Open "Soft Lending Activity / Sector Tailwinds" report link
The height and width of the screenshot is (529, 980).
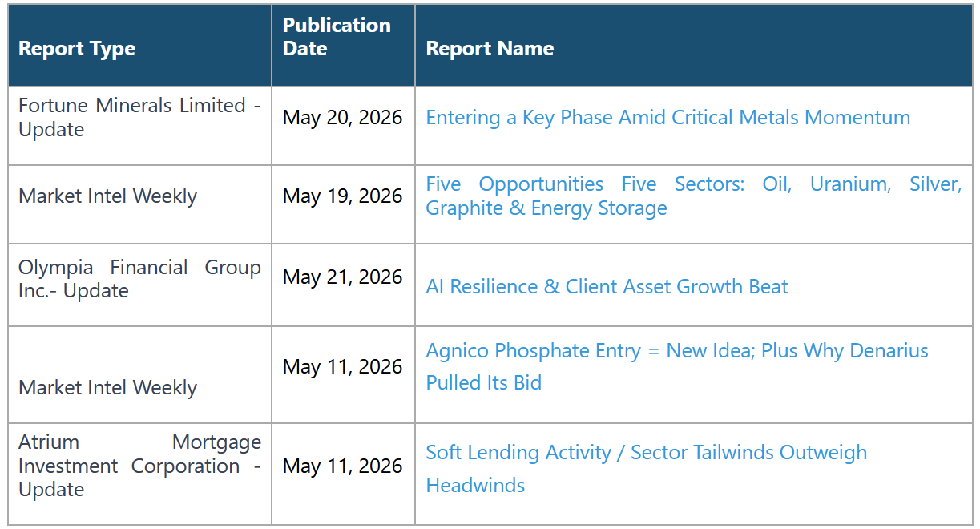coord(646,469)
